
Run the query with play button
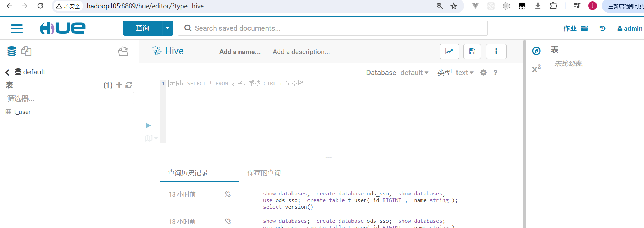[148, 125]
